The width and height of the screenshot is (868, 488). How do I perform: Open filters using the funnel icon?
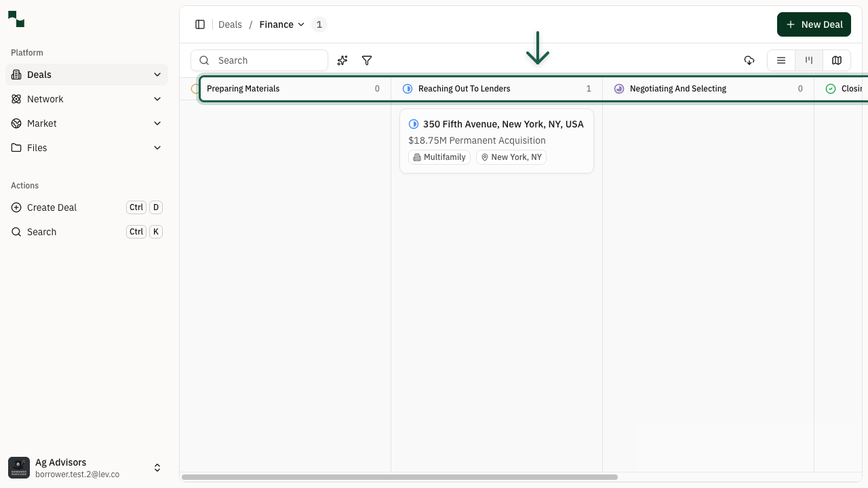coord(367,60)
